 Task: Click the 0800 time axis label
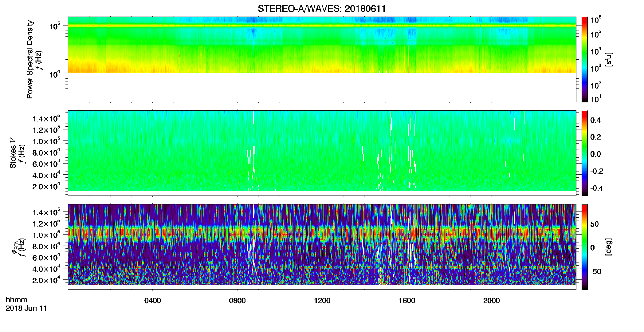tap(237, 301)
